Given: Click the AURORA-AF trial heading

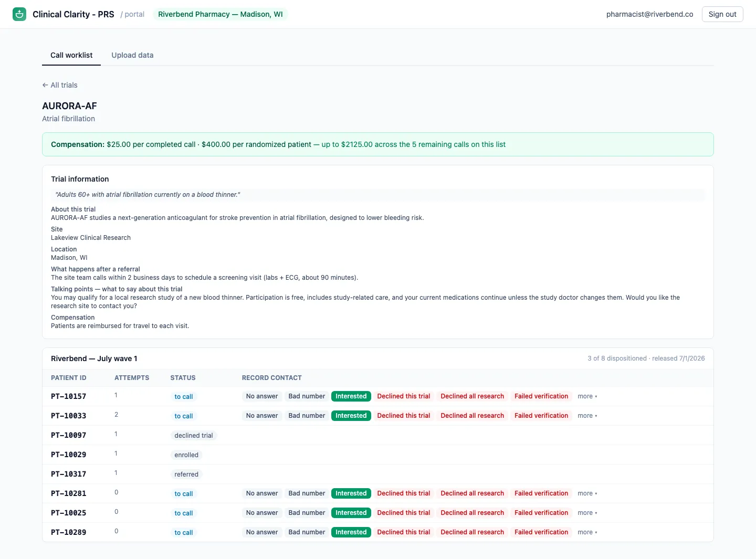Looking at the screenshot, I should [x=69, y=106].
